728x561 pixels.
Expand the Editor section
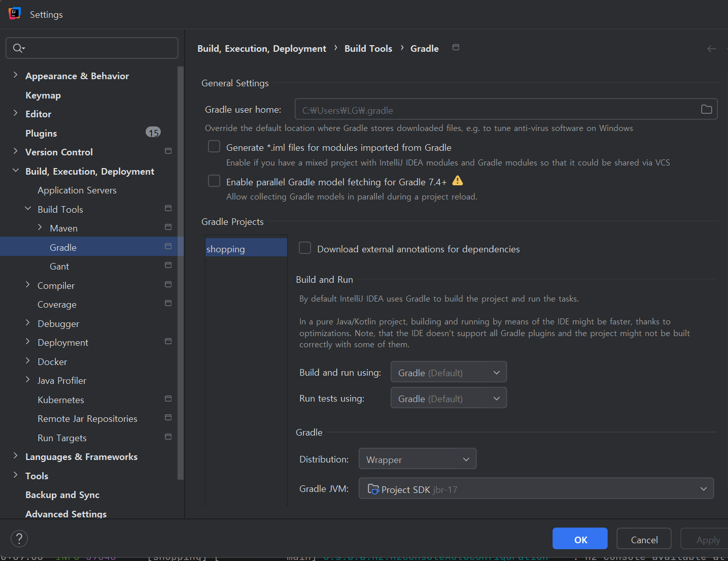(15, 113)
